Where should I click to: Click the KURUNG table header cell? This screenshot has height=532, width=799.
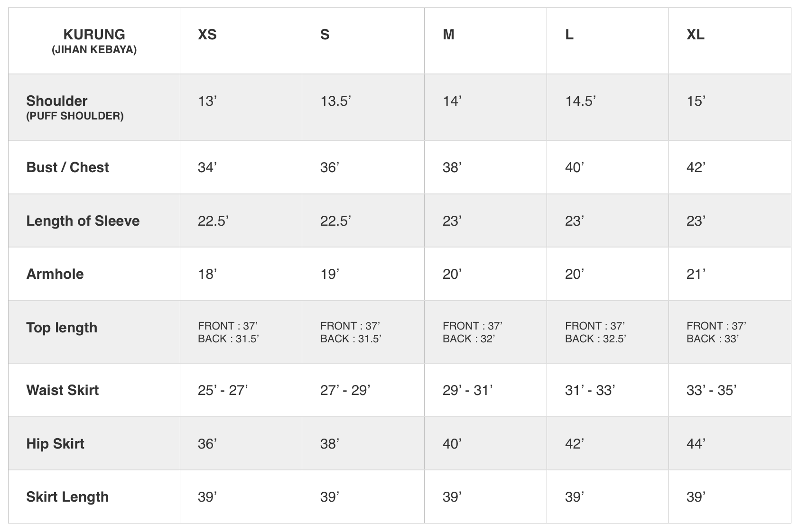[94, 41]
